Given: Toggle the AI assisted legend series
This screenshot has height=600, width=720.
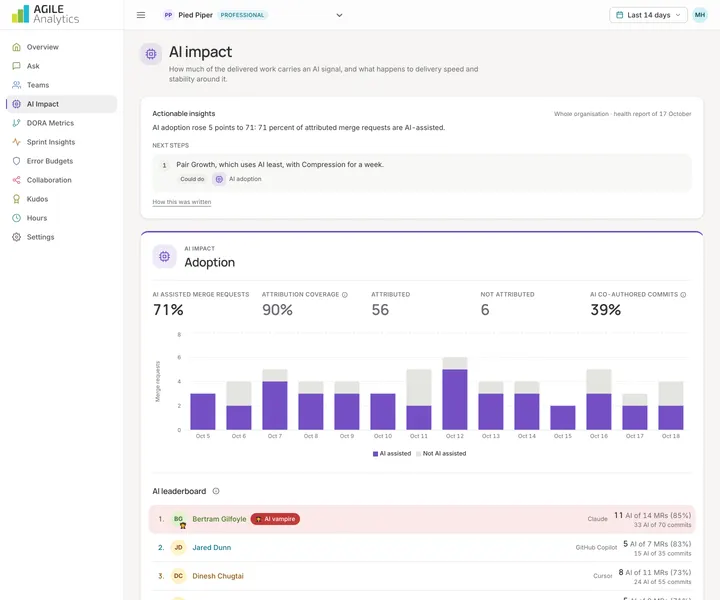Looking at the screenshot, I should [392, 454].
